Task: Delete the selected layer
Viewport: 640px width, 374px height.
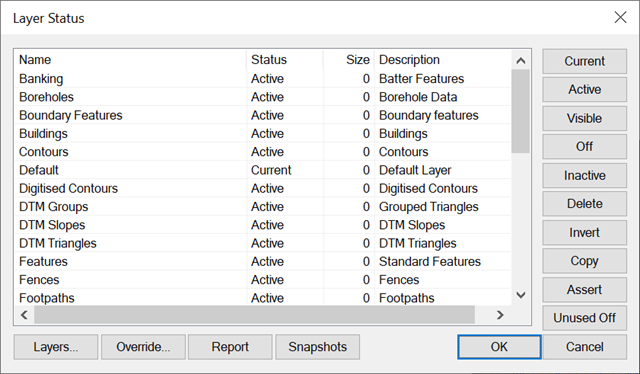Action: [x=584, y=204]
